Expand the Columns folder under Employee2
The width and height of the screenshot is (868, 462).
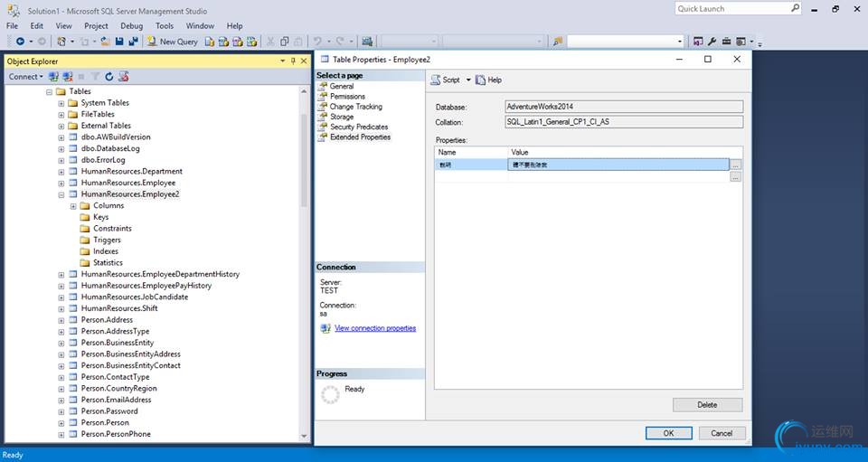[x=73, y=206]
